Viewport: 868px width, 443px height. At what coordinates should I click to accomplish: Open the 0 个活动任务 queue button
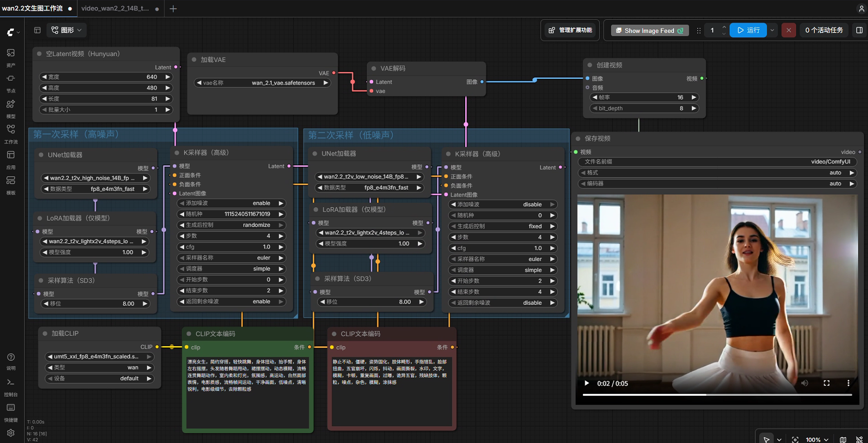pos(824,30)
